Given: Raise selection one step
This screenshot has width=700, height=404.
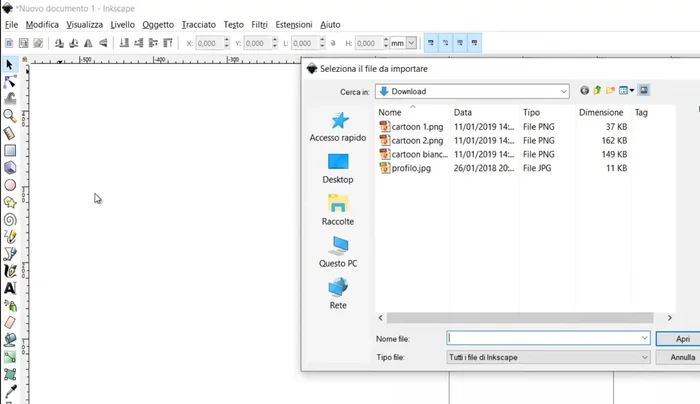Looking at the screenshot, I should pyautogui.click(x=153, y=43).
